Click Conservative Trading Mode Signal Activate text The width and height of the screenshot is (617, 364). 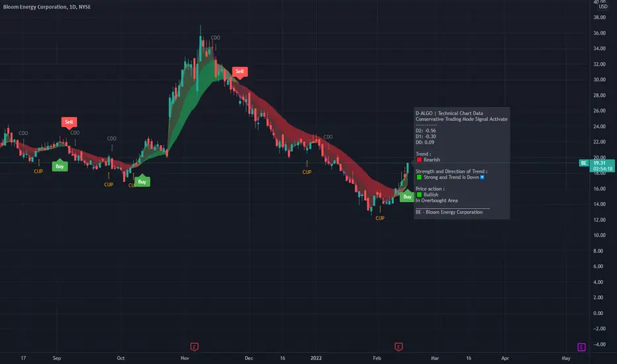coord(461,119)
